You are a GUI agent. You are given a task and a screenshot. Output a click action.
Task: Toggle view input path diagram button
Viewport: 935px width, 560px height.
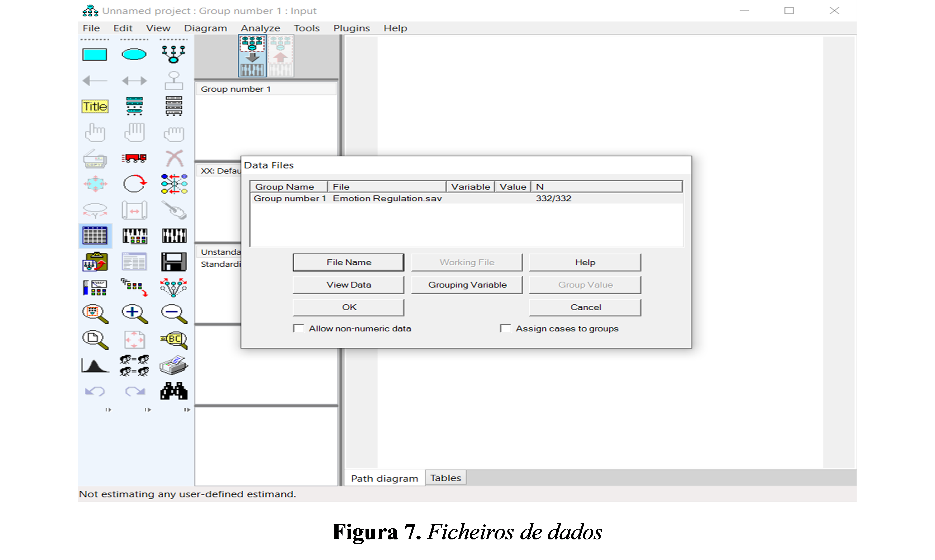point(252,56)
